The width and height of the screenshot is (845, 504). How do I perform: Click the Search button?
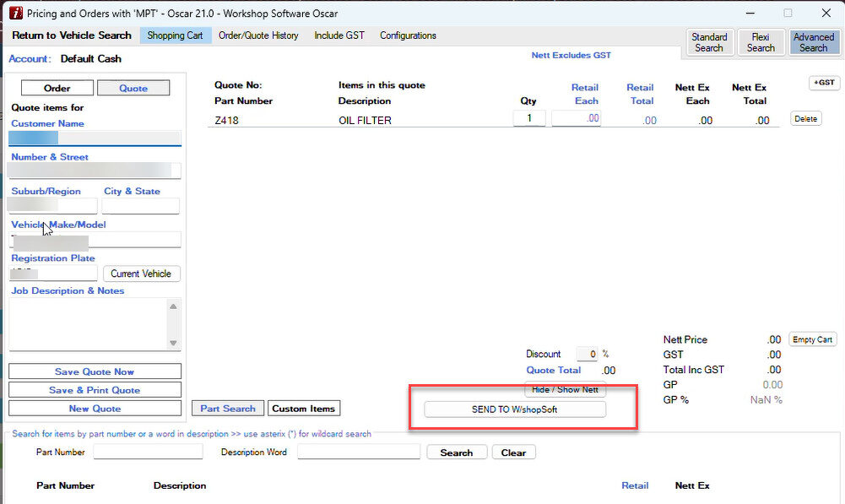pos(457,453)
